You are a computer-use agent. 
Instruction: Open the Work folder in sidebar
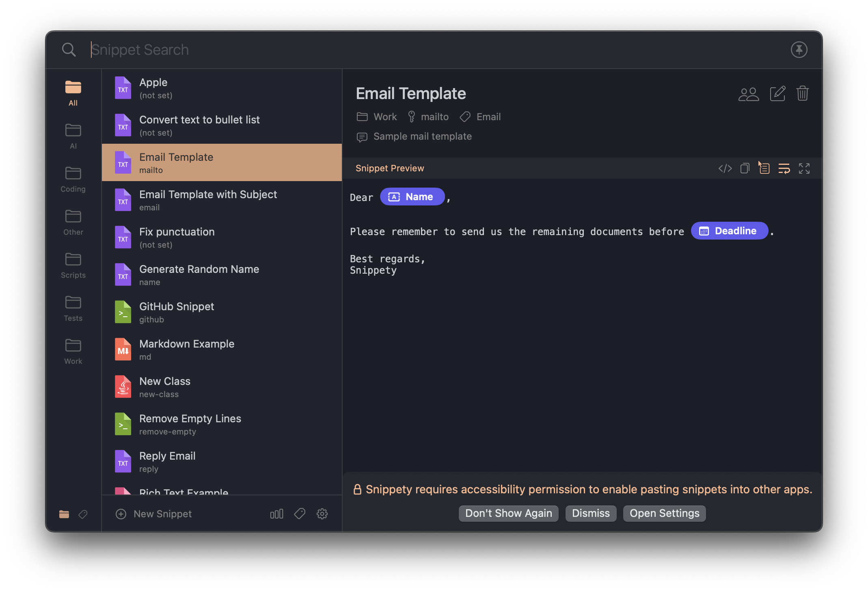pyautogui.click(x=73, y=352)
